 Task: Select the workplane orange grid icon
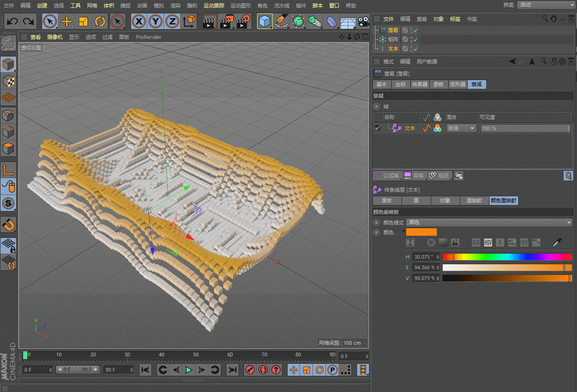8,98
